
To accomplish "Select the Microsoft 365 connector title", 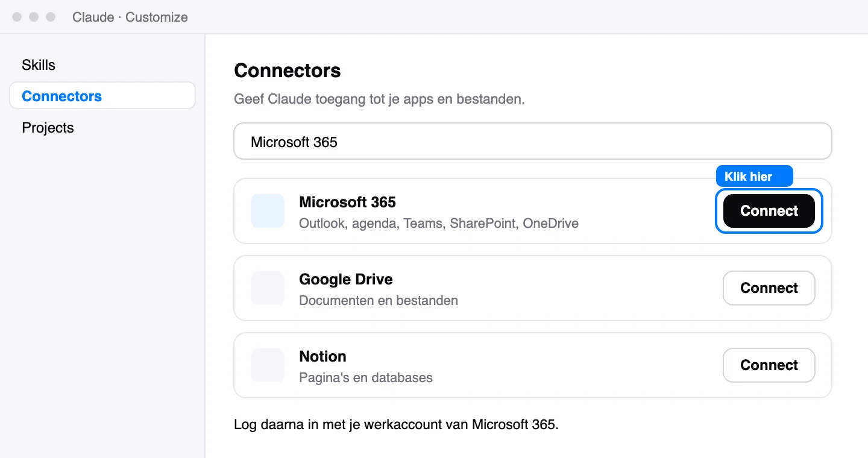I will click(x=347, y=202).
